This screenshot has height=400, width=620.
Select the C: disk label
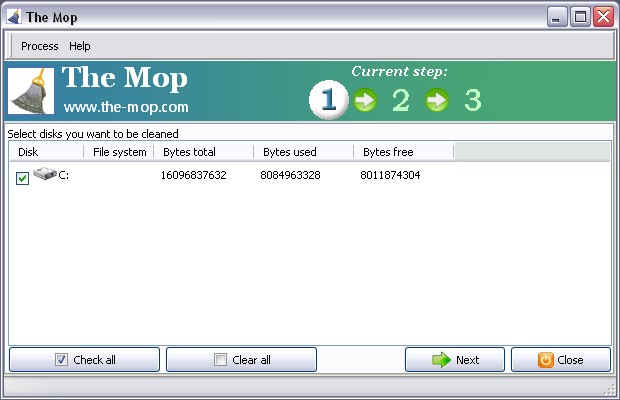[64, 175]
